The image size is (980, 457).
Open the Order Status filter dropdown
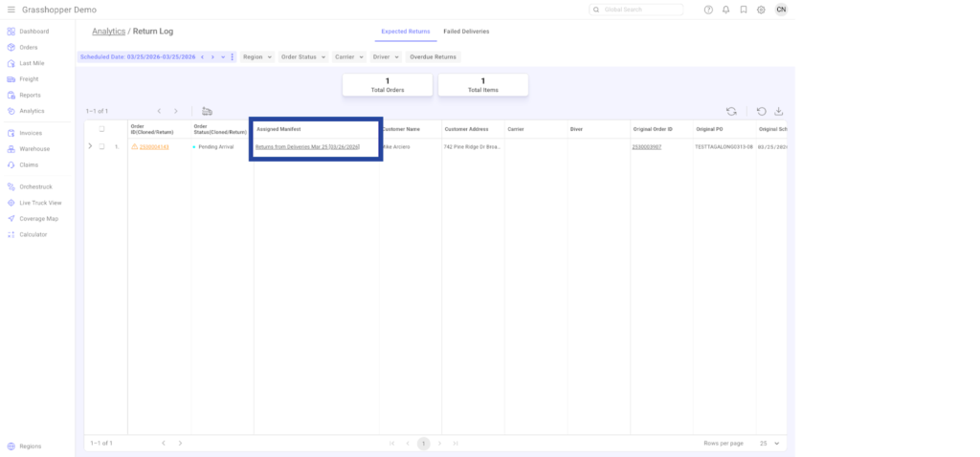coord(302,56)
